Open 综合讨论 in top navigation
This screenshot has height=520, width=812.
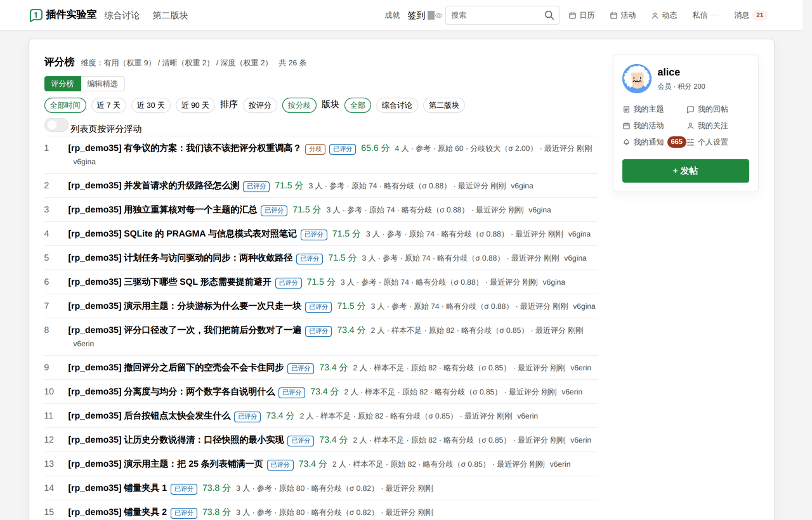(122, 15)
